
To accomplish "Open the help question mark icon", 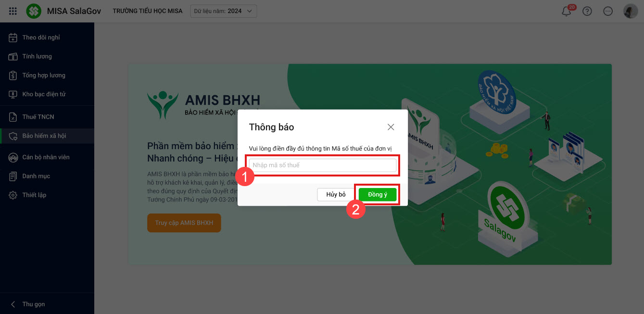I will click(587, 12).
